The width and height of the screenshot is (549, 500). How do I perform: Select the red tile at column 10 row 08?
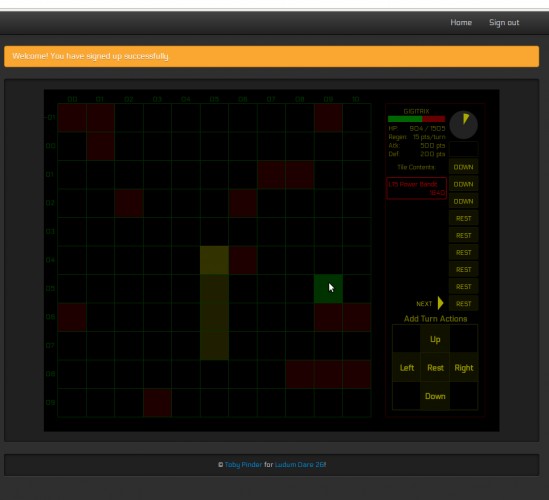(x=357, y=374)
